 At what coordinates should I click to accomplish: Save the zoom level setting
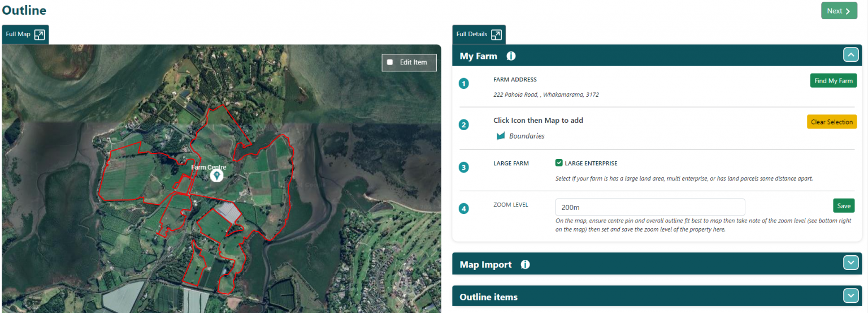pyautogui.click(x=843, y=205)
